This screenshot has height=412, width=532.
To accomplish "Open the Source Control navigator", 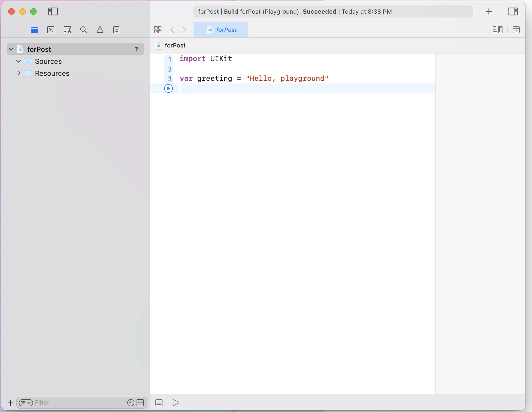I will 51,30.
